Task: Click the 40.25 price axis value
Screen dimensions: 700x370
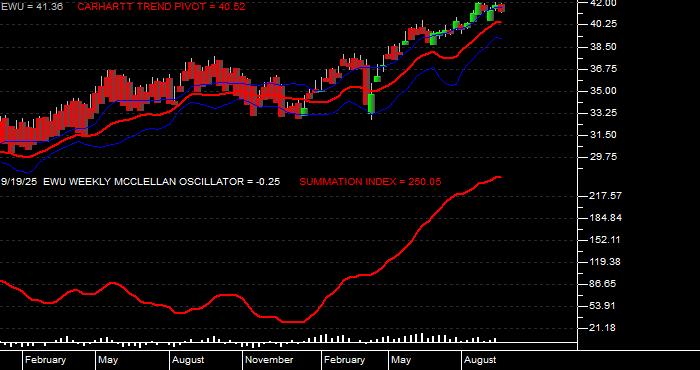Action: pos(604,25)
